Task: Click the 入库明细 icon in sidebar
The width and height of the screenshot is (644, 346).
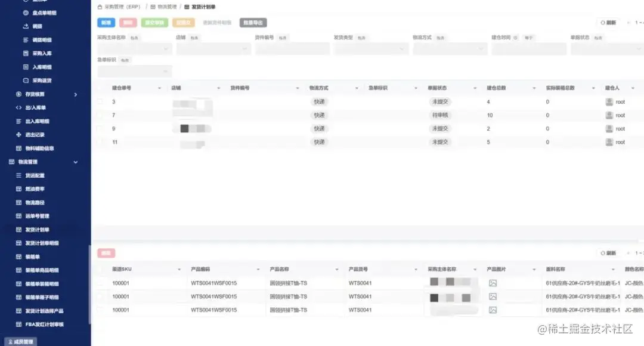Action: click(26, 67)
